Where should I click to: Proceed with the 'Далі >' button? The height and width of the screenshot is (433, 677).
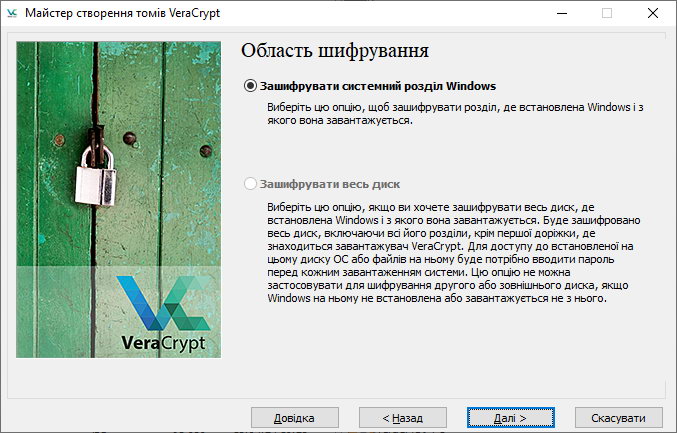point(510,418)
